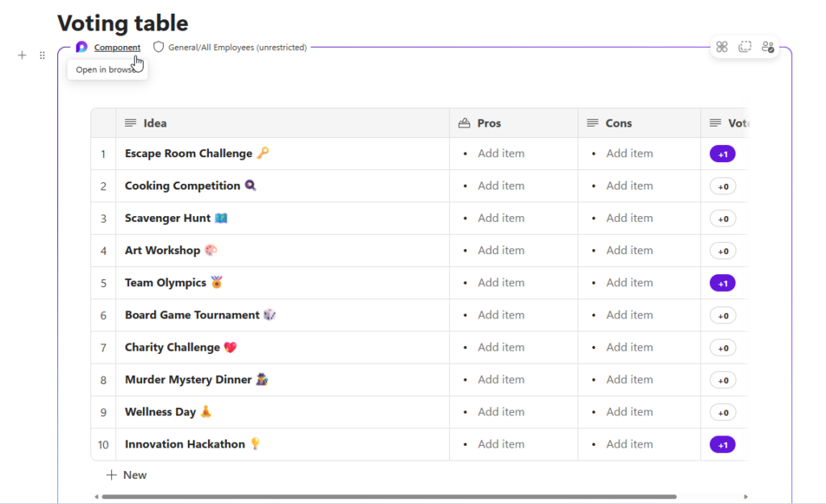Add a Pros item for Escape Room Challenge

(x=501, y=154)
